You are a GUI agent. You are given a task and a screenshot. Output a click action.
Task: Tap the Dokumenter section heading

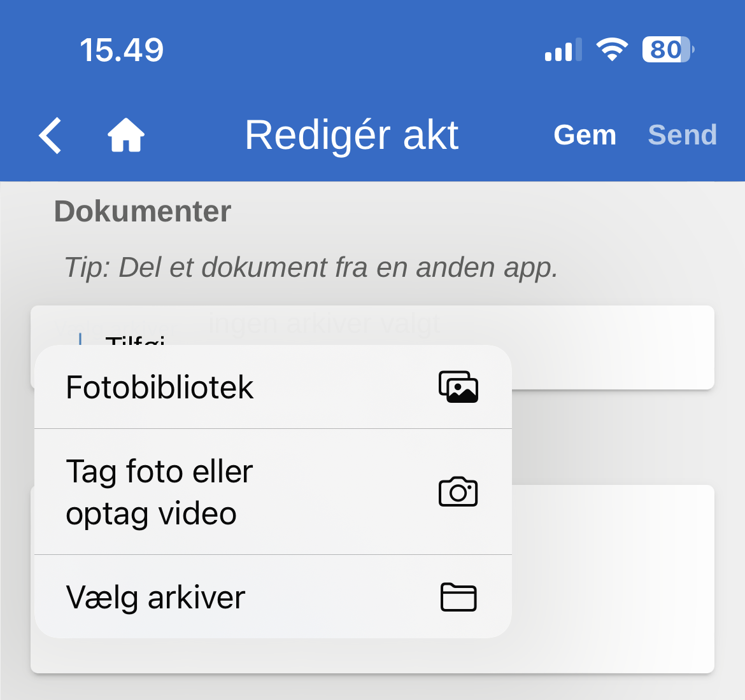(143, 211)
